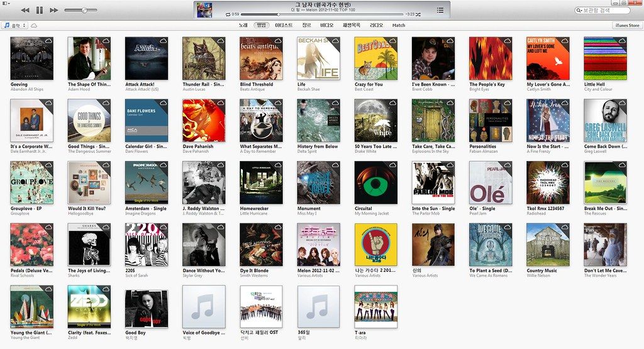Pause the current song
Viewport: 644px width, 349px height.
40,10
